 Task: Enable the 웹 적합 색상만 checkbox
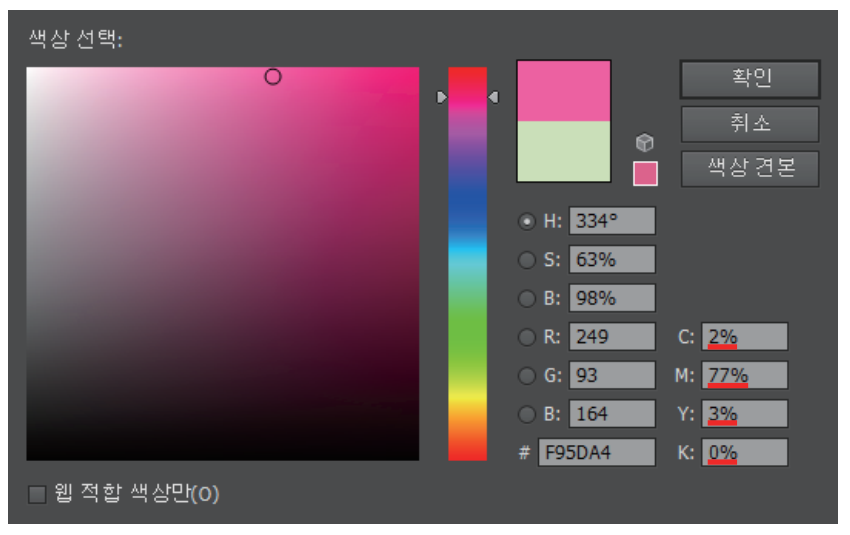point(38,494)
